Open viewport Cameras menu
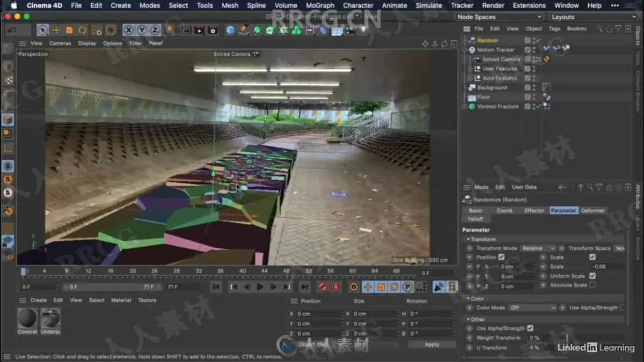 [60, 43]
